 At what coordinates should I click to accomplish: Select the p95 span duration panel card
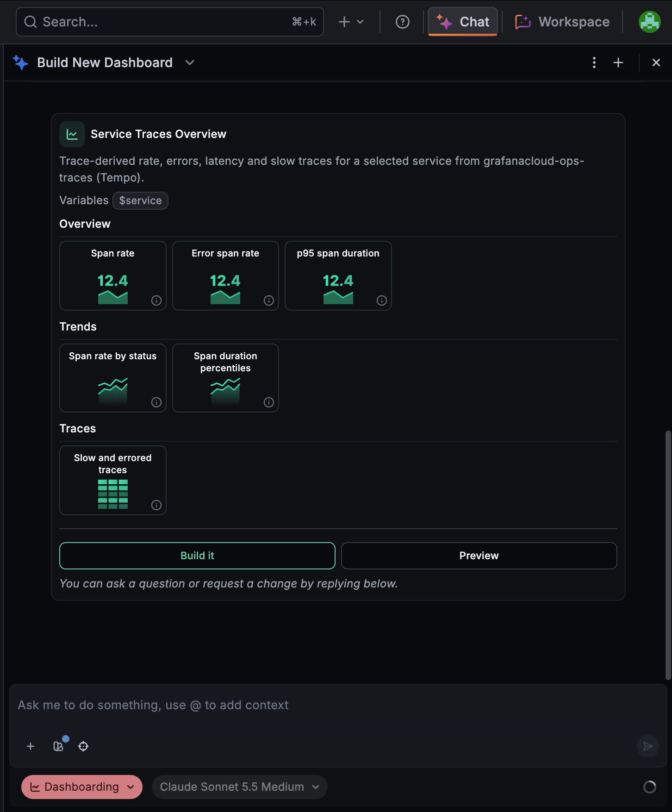[x=338, y=275]
